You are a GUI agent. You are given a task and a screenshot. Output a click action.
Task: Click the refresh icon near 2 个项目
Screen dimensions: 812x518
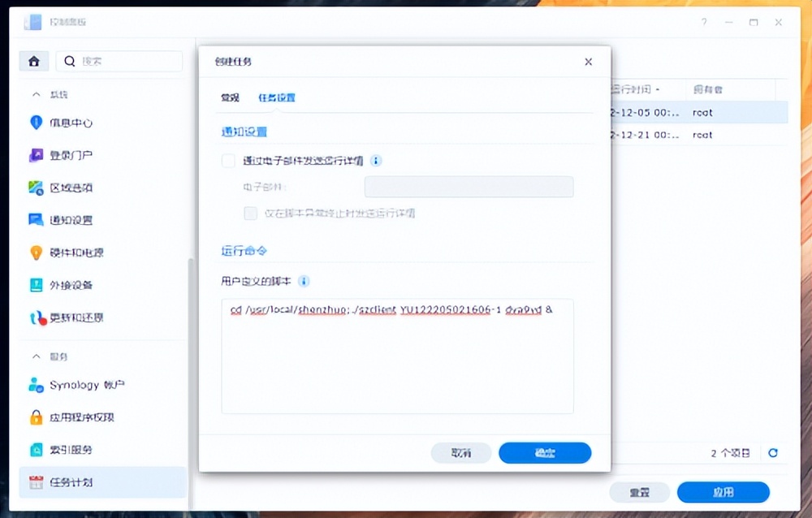pos(773,453)
